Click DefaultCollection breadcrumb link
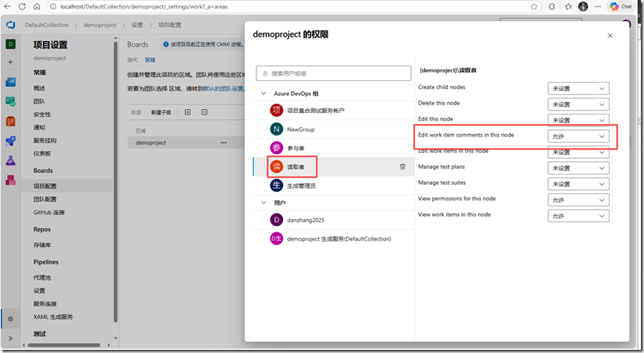This screenshot has height=353, width=644. click(x=47, y=25)
